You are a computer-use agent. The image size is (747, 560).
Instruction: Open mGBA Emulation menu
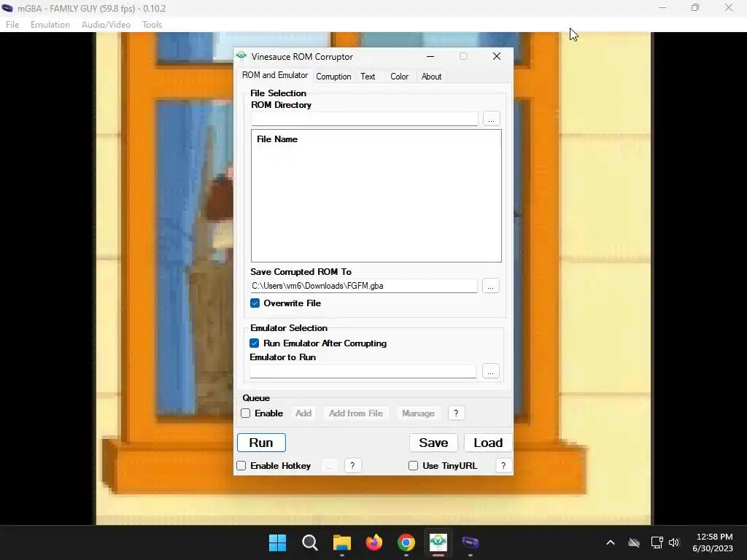(50, 25)
